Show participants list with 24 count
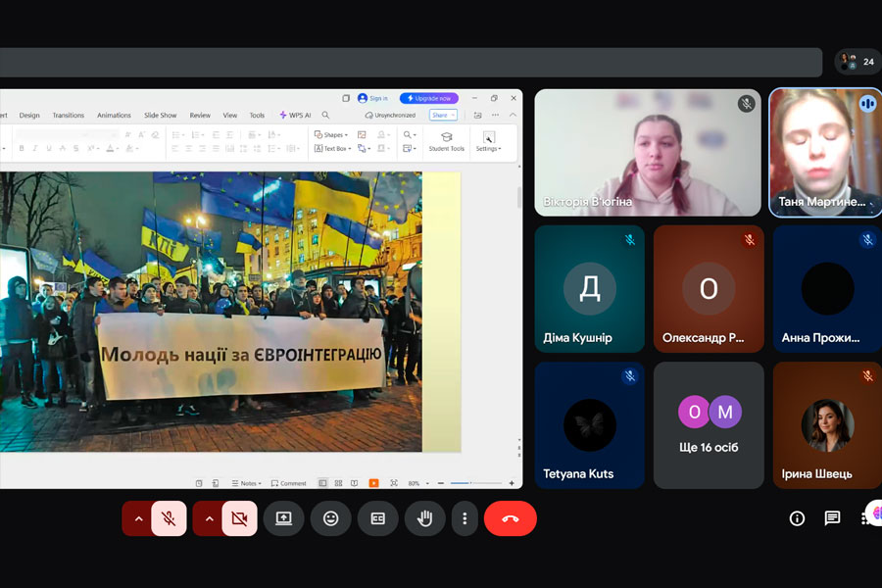 tap(857, 62)
